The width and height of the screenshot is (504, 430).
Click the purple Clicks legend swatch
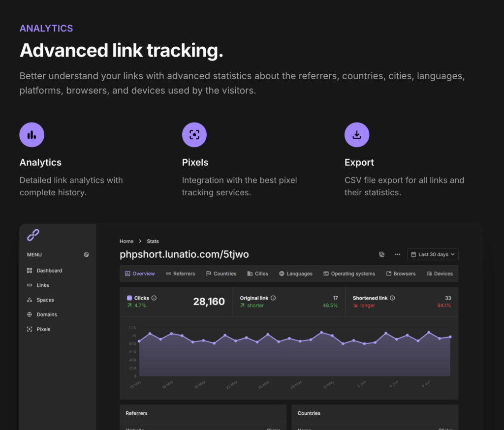point(129,298)
